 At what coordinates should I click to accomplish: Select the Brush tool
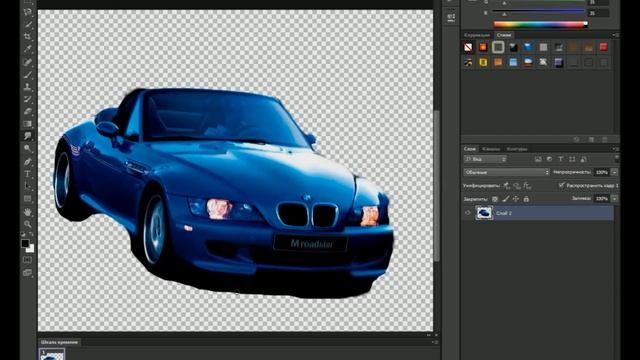click(x=27, y=75)
